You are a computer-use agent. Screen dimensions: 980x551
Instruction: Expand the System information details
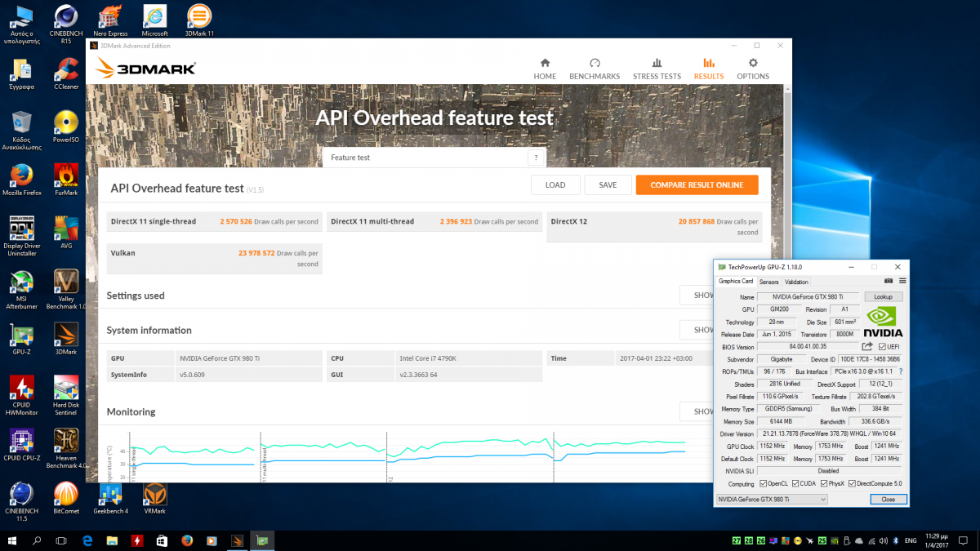click(697, 330)
